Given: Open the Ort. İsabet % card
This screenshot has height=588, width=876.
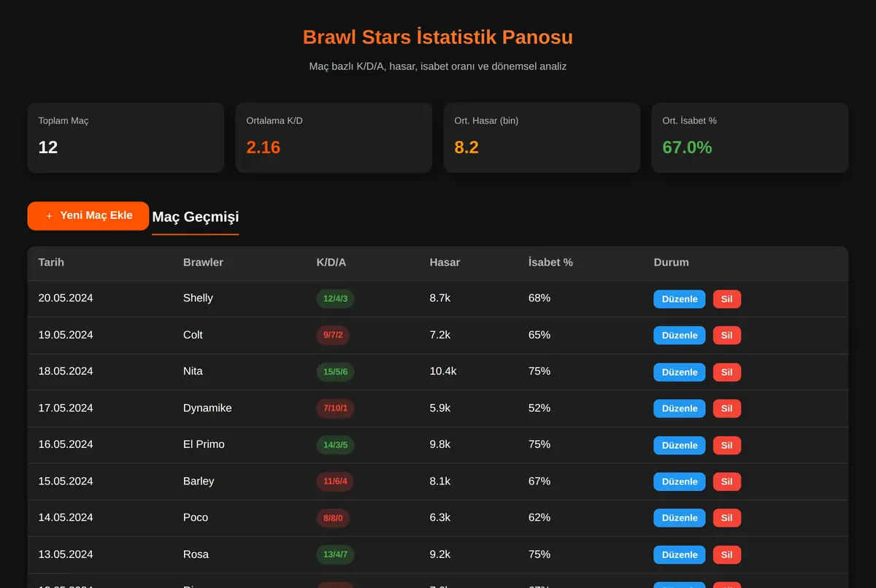Looking at the screenshot, I should (x=750, y=138).
